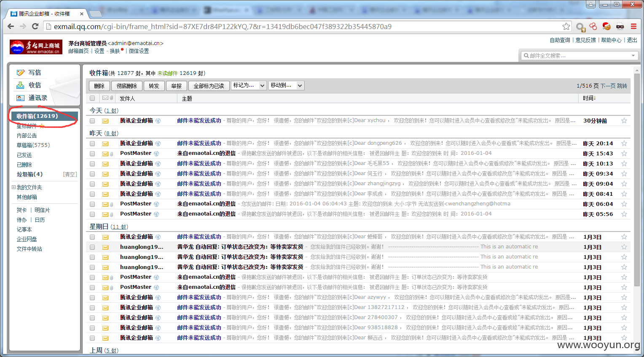Click envelope icon of 昨天 09:34 email
Screen dimensions: 644x357
105,174
